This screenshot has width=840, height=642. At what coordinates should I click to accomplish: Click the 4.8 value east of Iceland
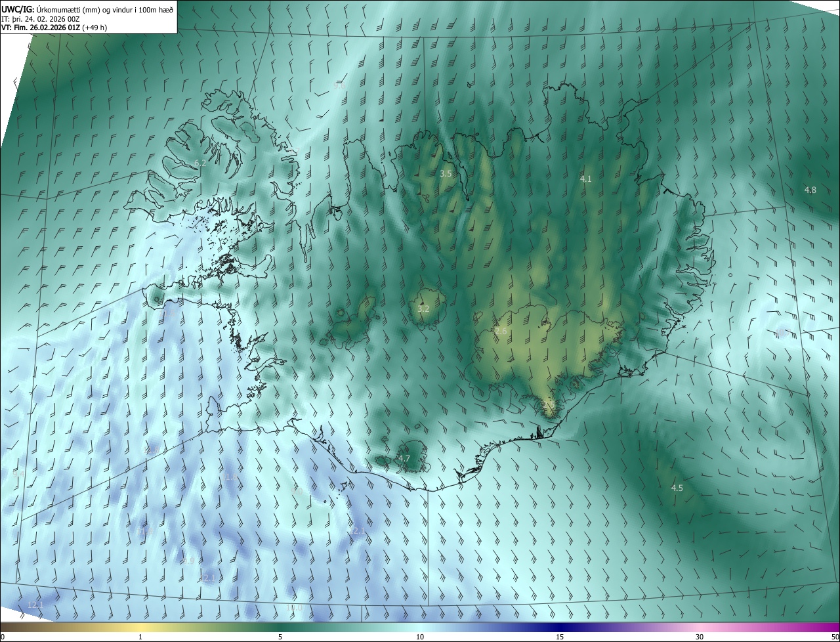tap(810, 190)
